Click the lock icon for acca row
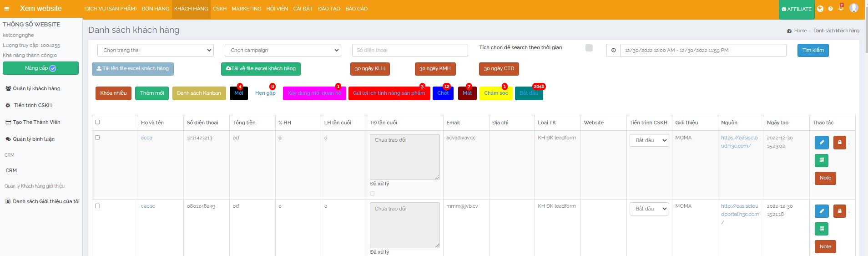The width and height of the screenshot is (868, 256). (x=839, y=143)
